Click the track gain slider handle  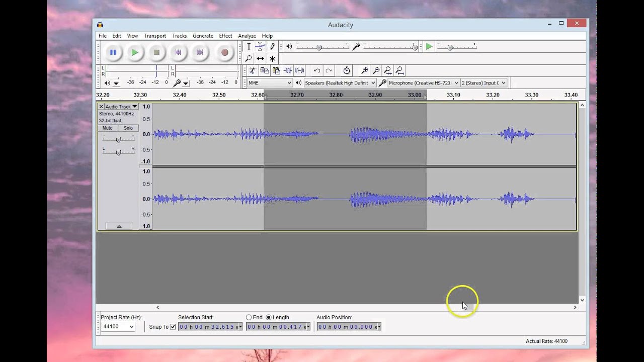coord(118,139)
